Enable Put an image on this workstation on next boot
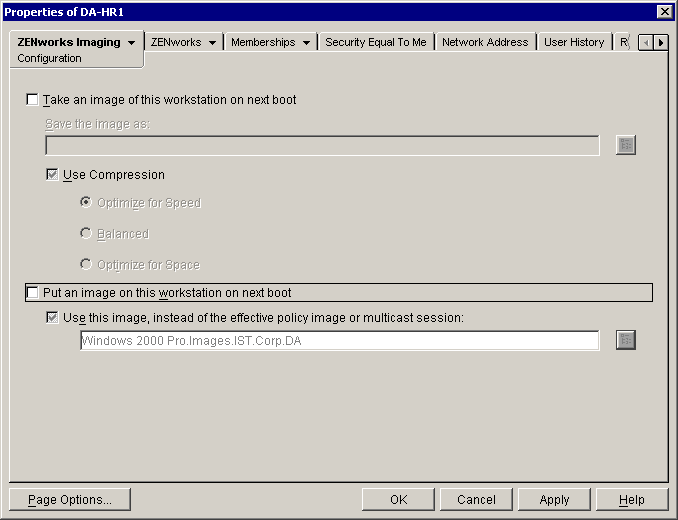The width and height of the screenshot is (678, 520). tap(32, 293)
